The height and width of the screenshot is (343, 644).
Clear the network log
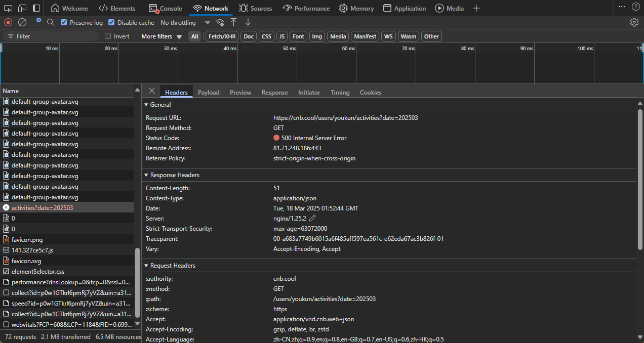(22, 22)
